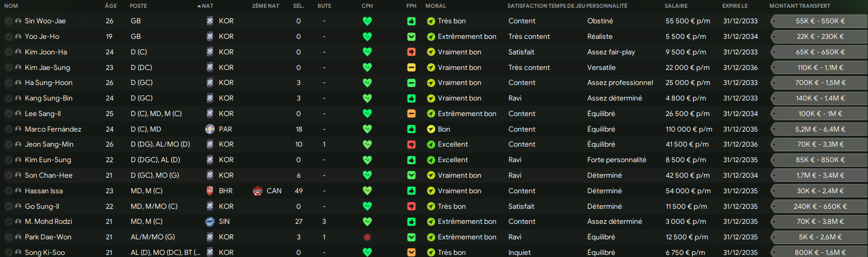Click Jeon Sang-Min's morale arrow icon
The width and height of the screenshot is (868, 257).
pyautogui.click(x=431, y=145)
